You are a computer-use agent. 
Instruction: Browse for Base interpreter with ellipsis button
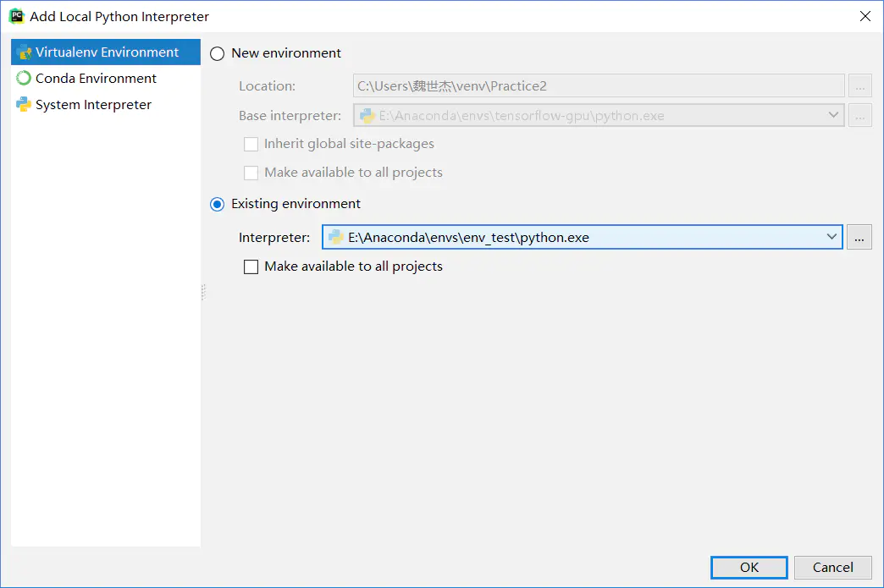coord(859,115)
